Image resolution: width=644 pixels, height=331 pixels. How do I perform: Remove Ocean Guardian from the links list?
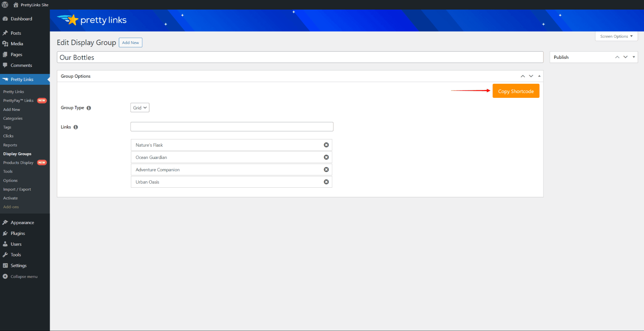coord(326,157)
